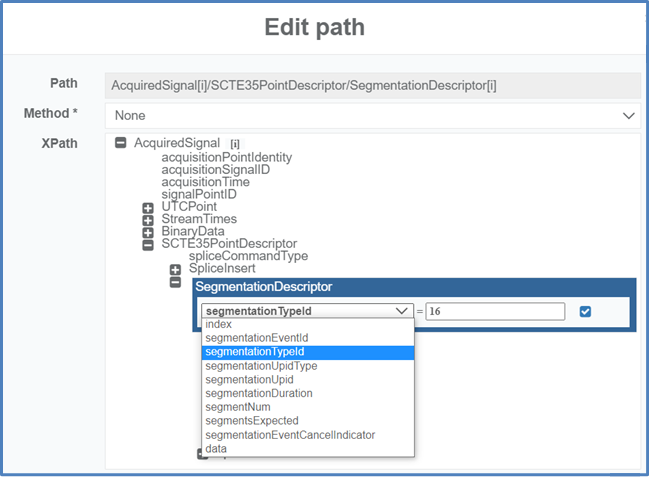This screenshot has height=477, width=649.
Task: Expand the UTCPoint node
Action: click(148, 207)
